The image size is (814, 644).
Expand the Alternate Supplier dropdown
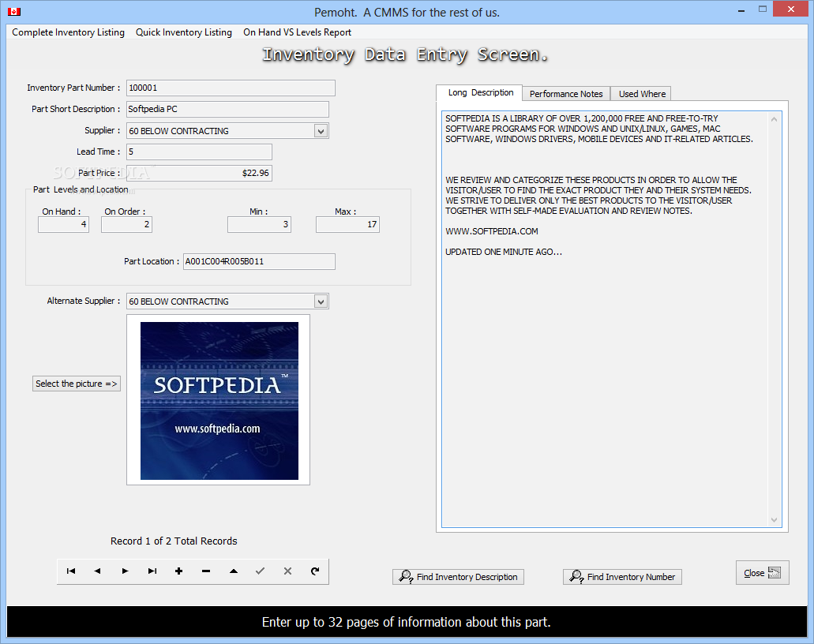(x=321, y=301)
